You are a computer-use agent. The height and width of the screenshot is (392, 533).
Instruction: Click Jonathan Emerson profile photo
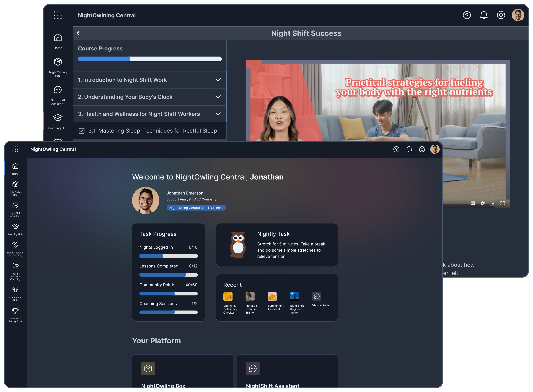[146, 200]
